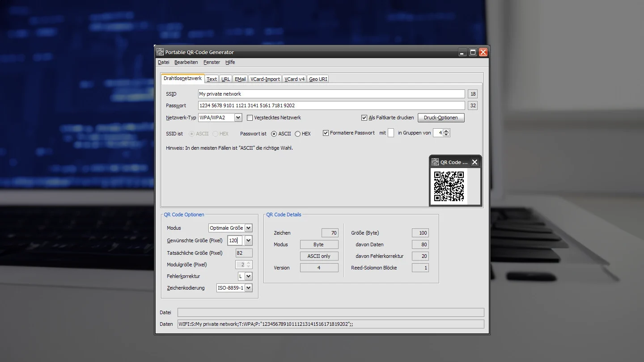Click the Portable QR-Code Generator title bar icon
This screenshot has width=644, height=362.
160,52
